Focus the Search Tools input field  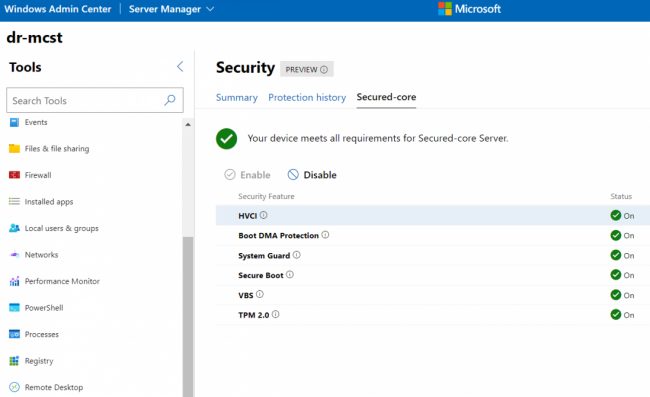click(x=95, y=100)
